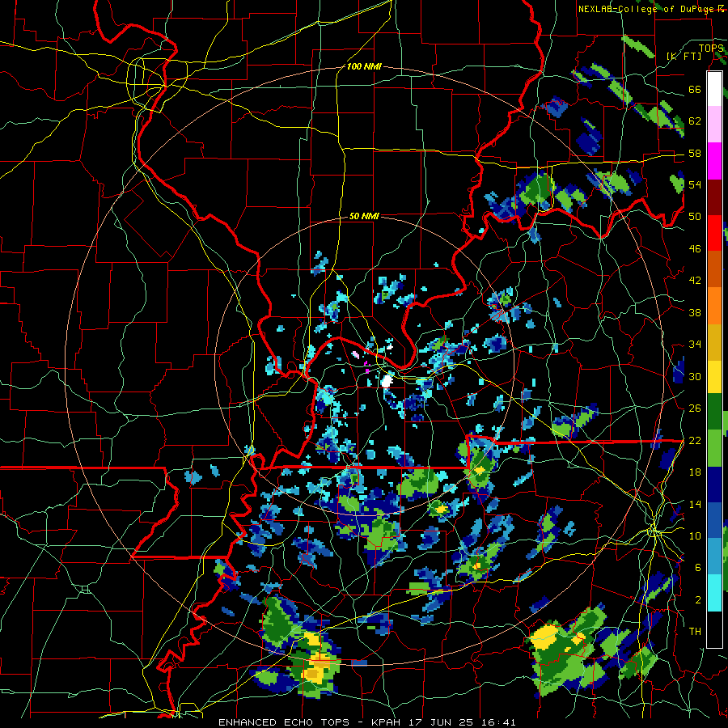
Task: Select the dark green legend band
Action: (x=714, y=412)
